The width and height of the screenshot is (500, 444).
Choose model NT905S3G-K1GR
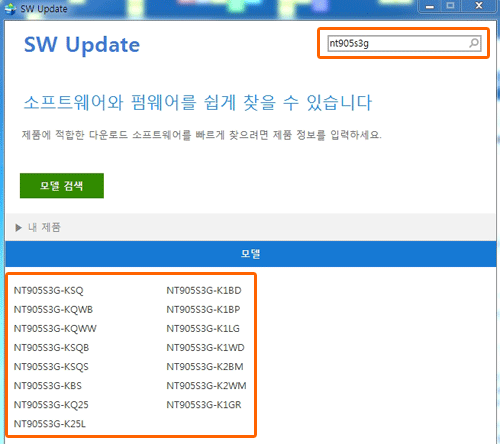point(204,405)
